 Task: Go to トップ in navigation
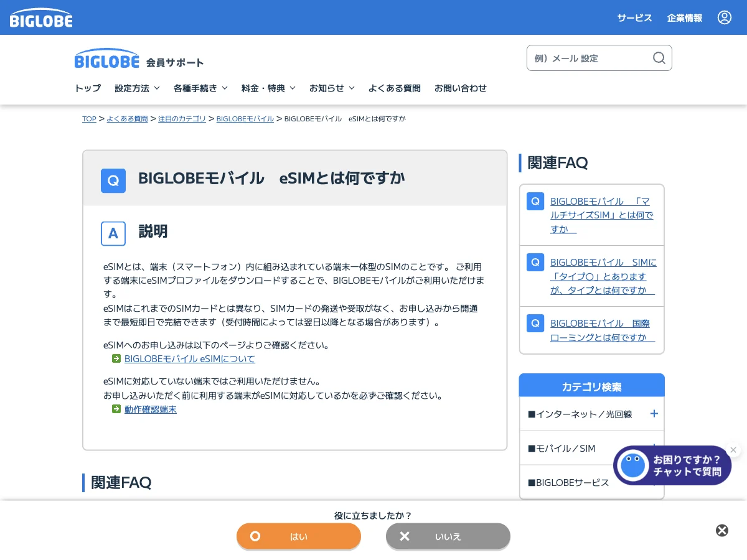tap(88, 88)
